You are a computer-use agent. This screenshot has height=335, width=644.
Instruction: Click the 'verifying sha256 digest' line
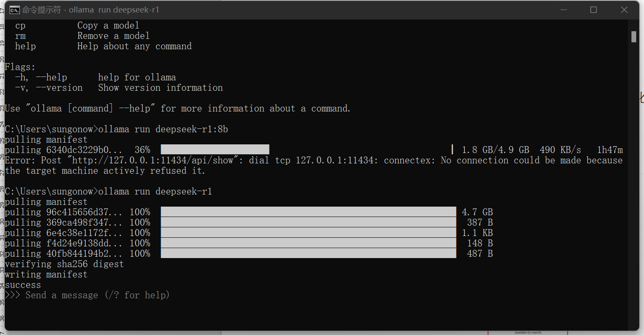(64, 264)
